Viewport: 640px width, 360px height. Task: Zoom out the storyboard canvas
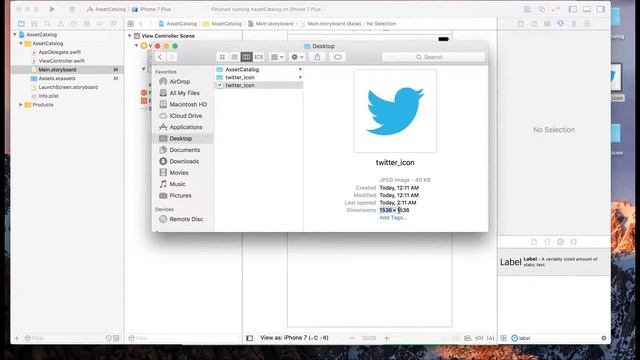[x=352, y=338]
